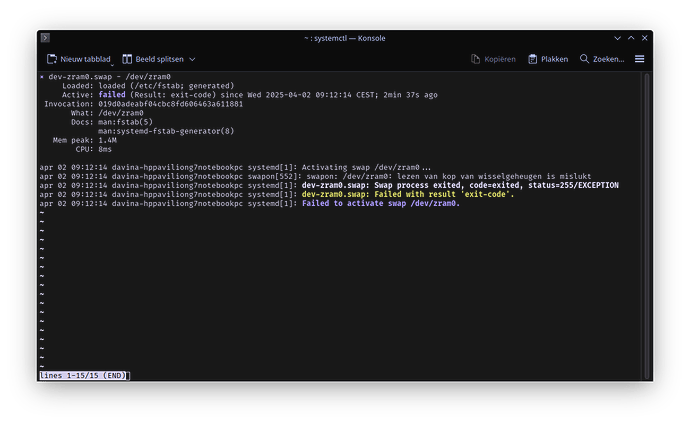
Task: Click the terminal icon in title bar
Action: [x=45, y=38]
